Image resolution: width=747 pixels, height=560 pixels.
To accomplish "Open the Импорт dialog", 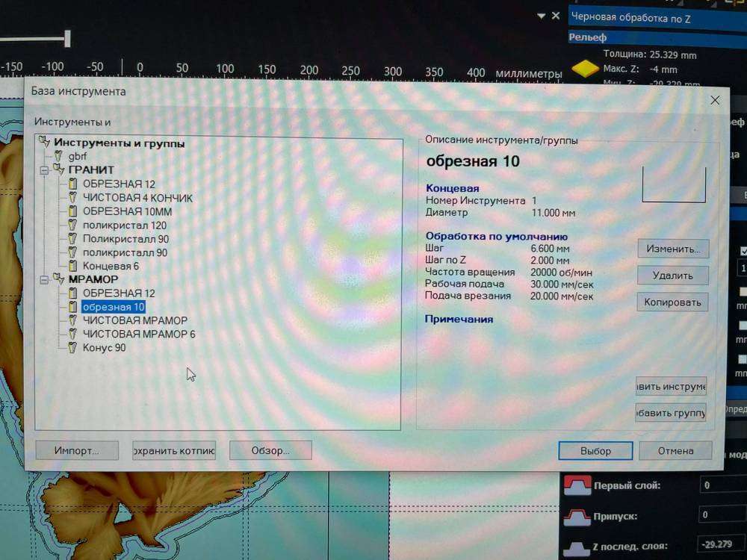I will [x=77, y=451].
